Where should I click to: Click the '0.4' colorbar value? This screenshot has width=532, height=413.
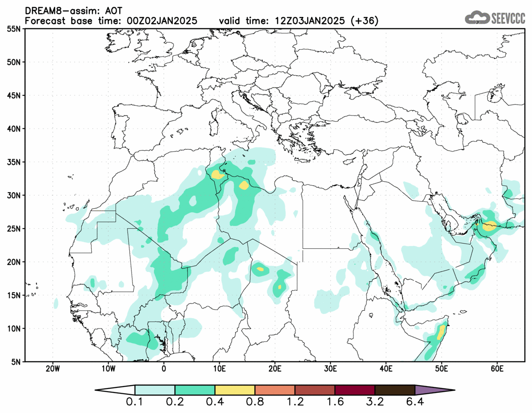point(215,402)
